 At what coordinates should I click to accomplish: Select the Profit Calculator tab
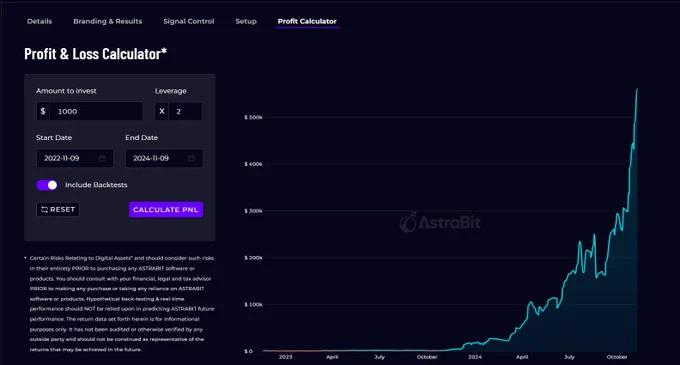[307, 21]
